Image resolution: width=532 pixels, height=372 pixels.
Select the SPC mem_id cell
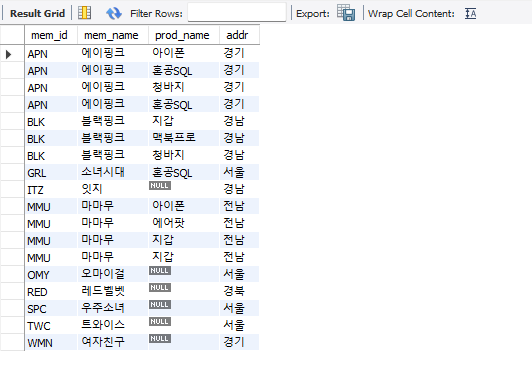click(x=51, y=308)
